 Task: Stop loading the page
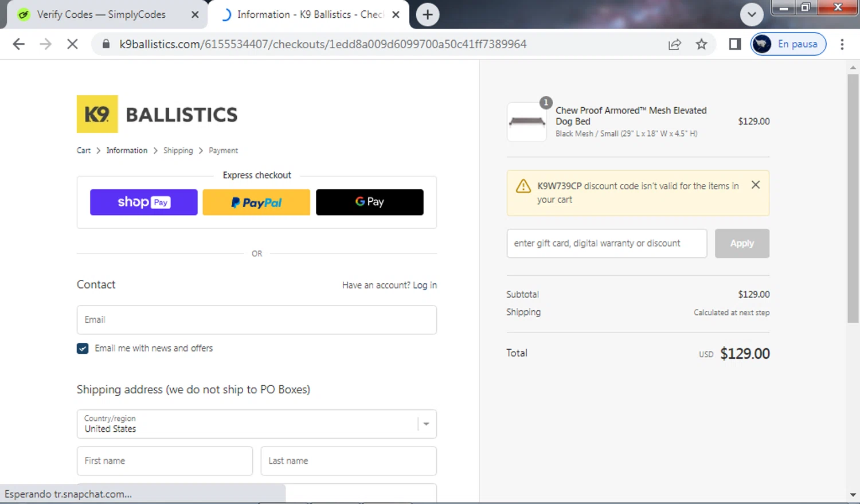(72, 44)
